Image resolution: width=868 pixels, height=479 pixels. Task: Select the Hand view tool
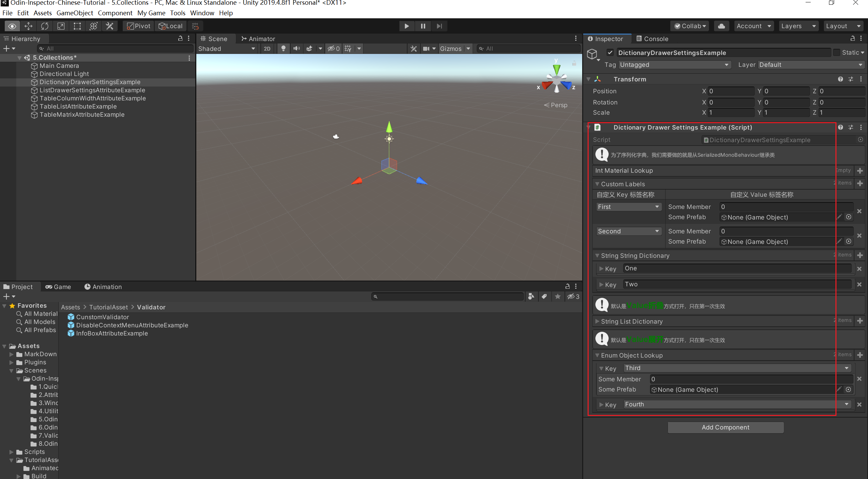tap(12, 26)
